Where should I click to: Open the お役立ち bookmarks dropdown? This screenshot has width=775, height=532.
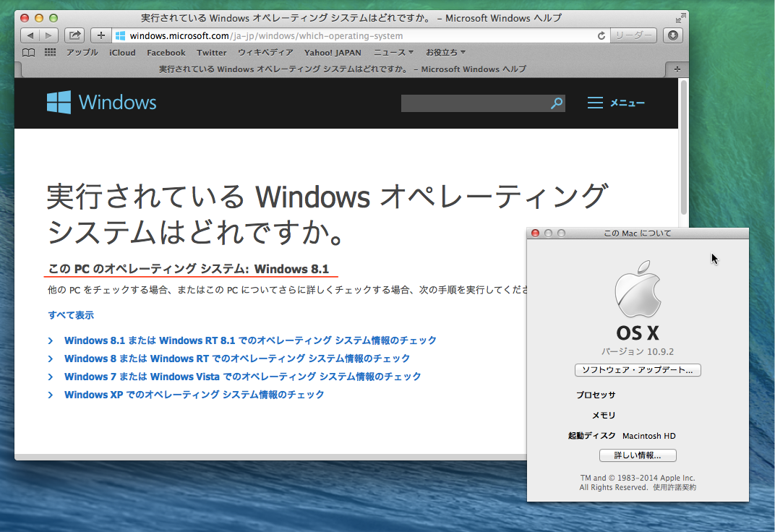[445, 52]
